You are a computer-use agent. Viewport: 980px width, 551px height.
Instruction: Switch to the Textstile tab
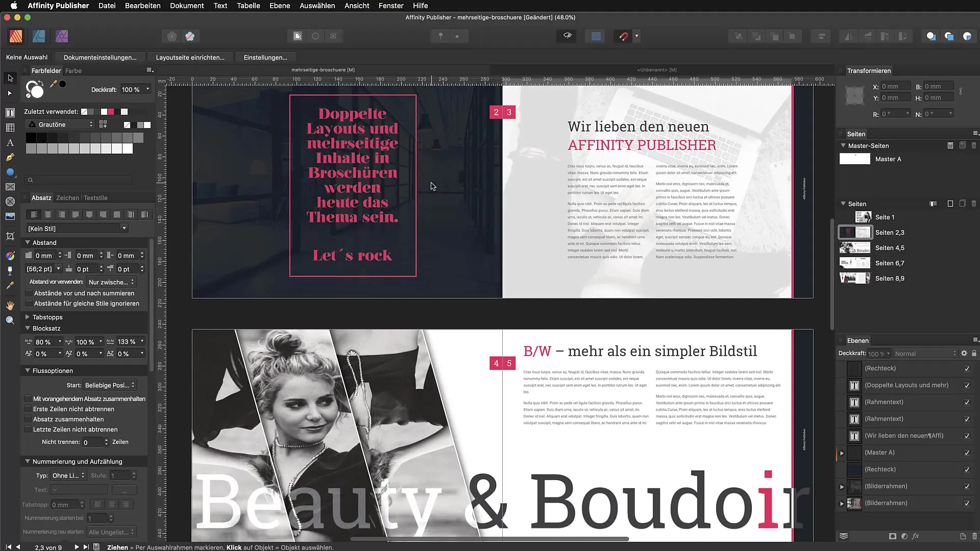(95, 198)
